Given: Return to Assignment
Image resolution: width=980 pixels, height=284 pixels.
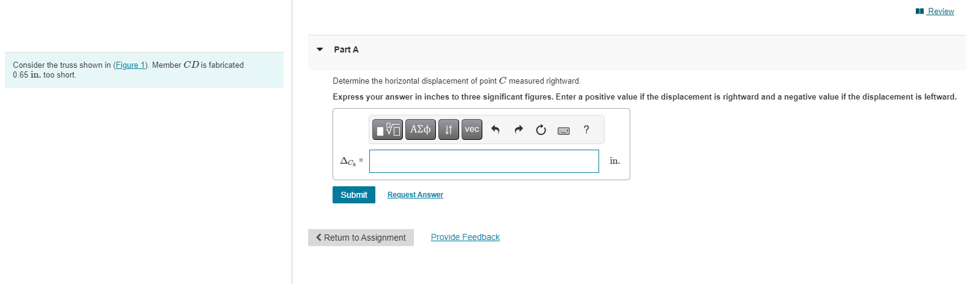Looking at the screenshot, I should click(x=361, y=238).
